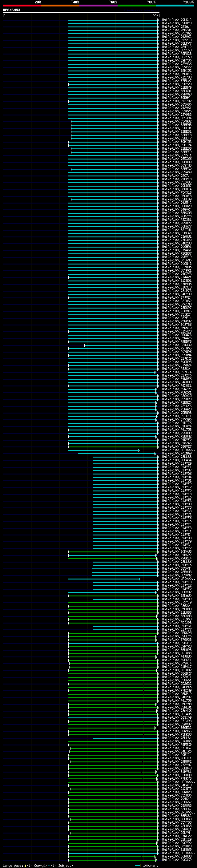The image size is (197, 868).
Task: Select hit label UniRef100_Q56ZW1
Action: click(177, 30)
